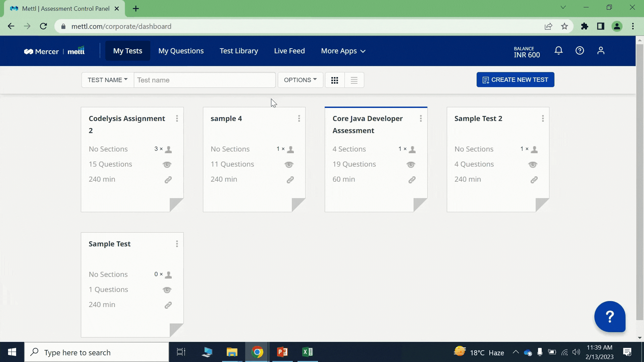Open candidates icon on sample 4 card
This screenshot has height=362, width=644.
coord(290,149)
